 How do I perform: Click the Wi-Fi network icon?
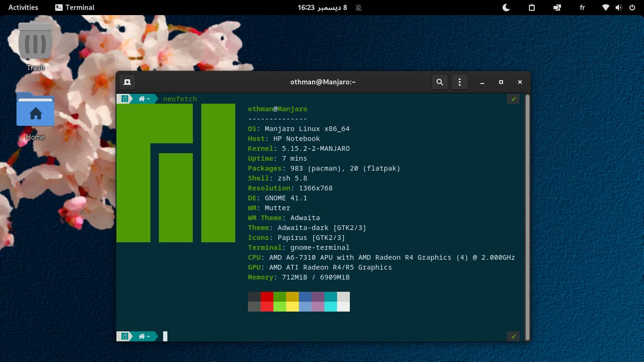(606, 8)
